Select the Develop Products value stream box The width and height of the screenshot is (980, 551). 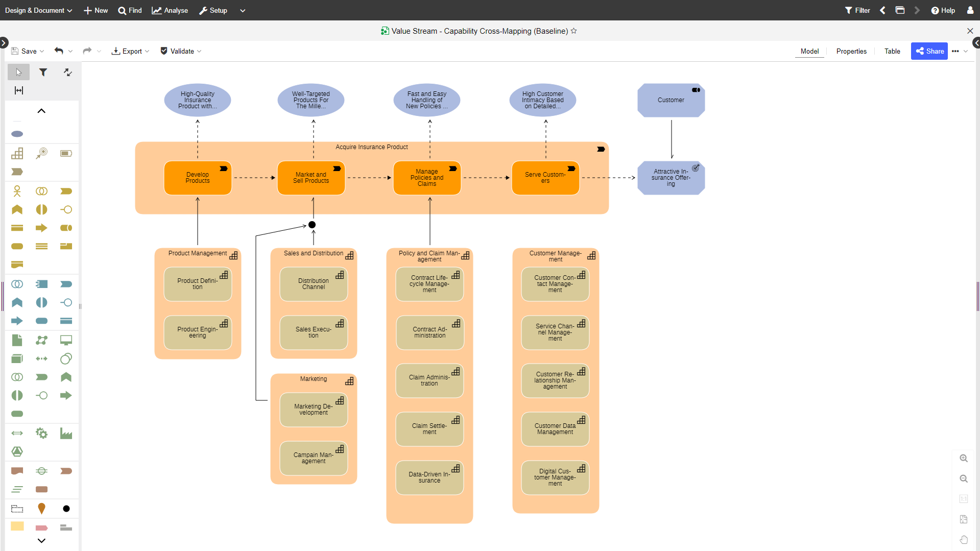[x=198, y=178]
